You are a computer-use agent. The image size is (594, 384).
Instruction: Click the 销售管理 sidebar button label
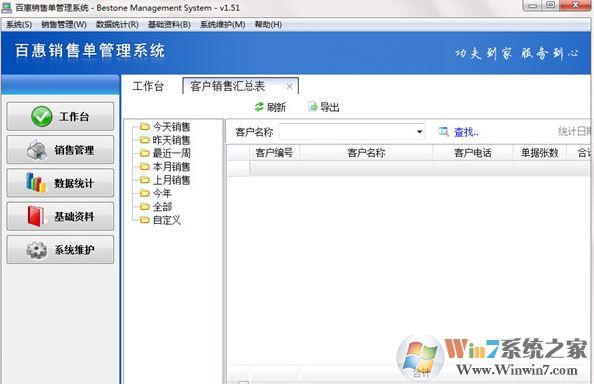pyautogui.click(x=74, y=150)
